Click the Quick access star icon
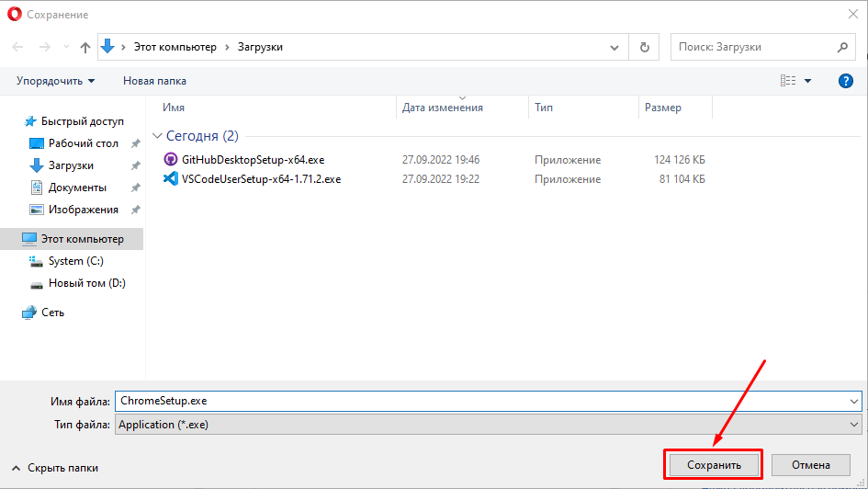 [x=30, y=121]
